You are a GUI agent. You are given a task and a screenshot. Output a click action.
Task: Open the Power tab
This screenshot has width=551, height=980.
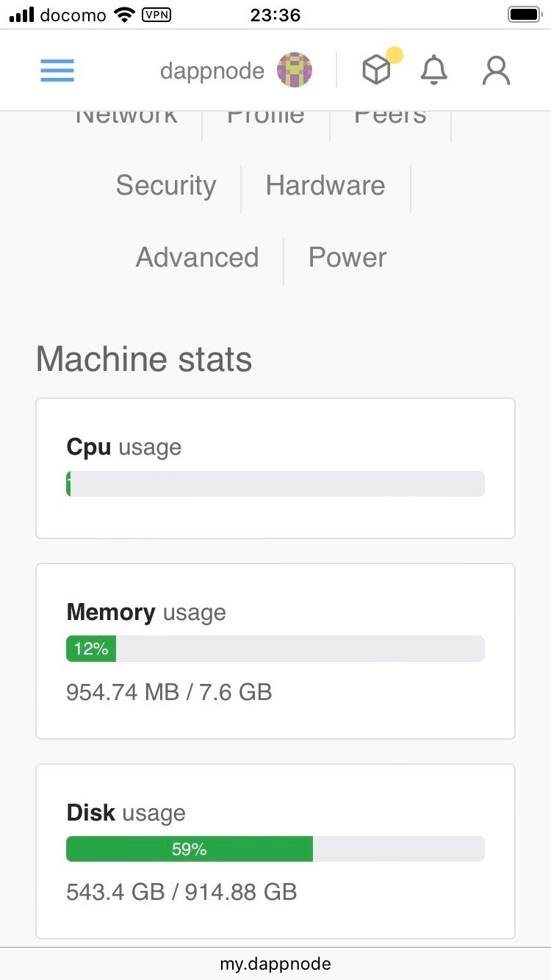pos(347,258)
